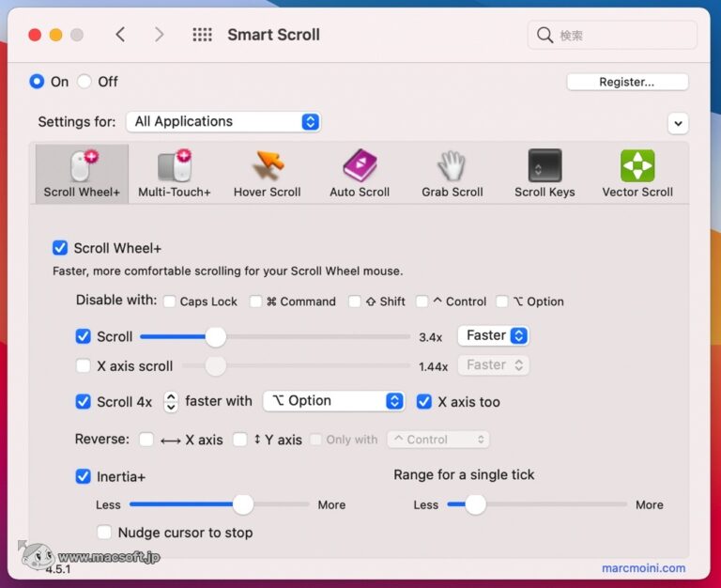The height and width of the screenshot is (588, 721).
Task: Switch to the Multi-Touch+ tab
Action: coord(175,174)
